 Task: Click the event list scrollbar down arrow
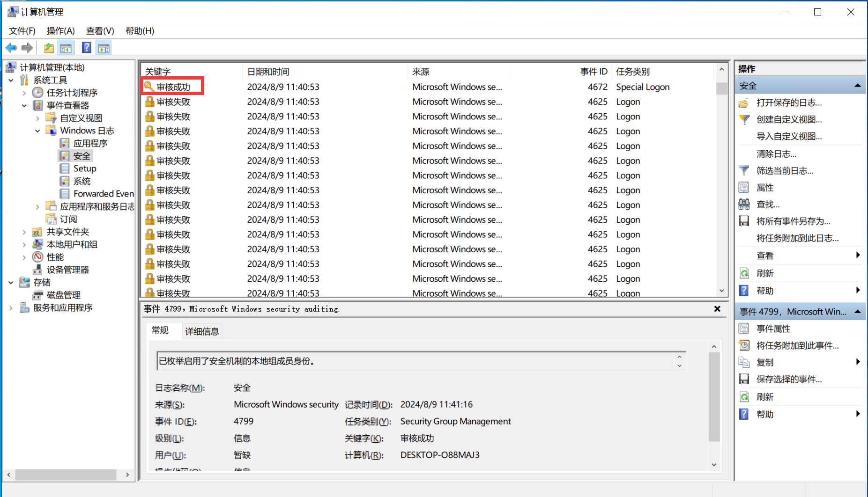point(721,291)
